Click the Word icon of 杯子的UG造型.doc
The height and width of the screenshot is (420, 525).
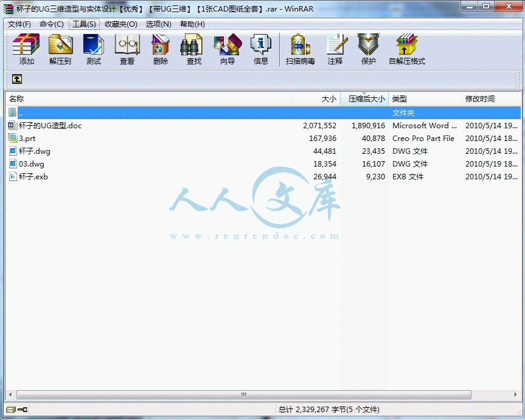12,125
